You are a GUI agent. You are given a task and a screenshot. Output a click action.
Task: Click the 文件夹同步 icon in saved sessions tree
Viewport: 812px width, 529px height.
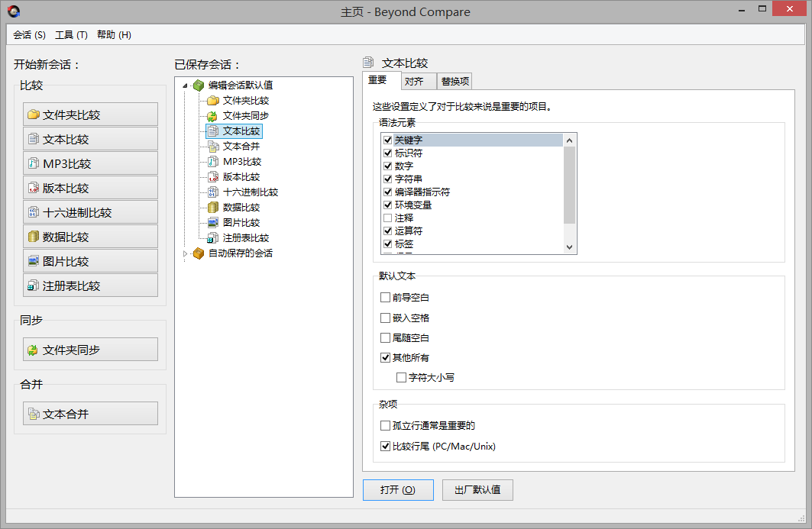[x=213, y=116]
